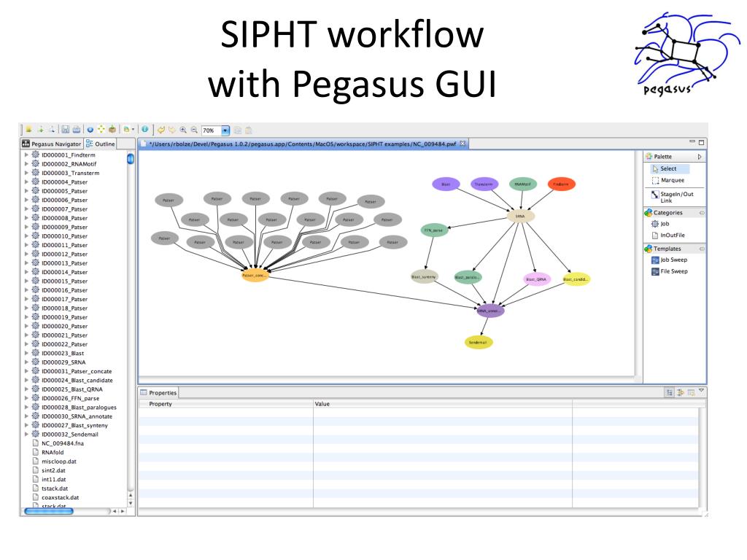Click the brown package toolbar icon
Image resolution: width=747 pixels, height=560 pixels.
112,129
